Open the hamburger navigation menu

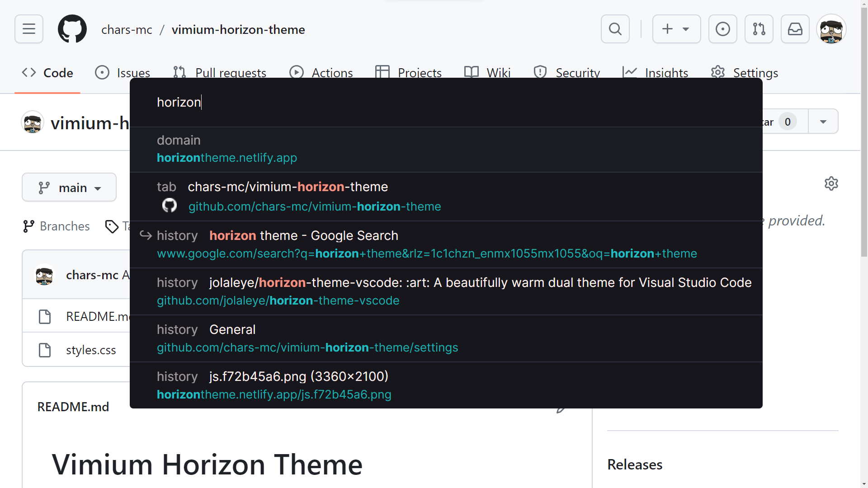(x=29, y=29)
